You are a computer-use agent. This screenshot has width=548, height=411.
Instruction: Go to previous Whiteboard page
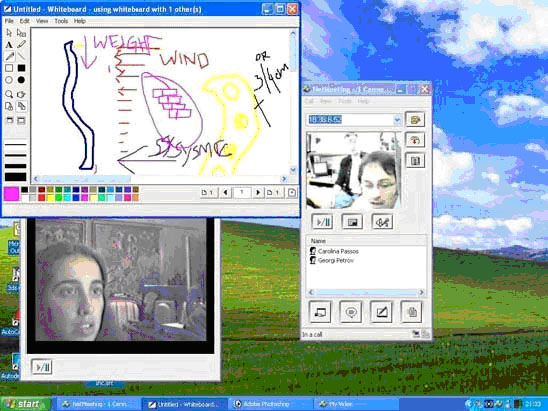click(226, 193)
